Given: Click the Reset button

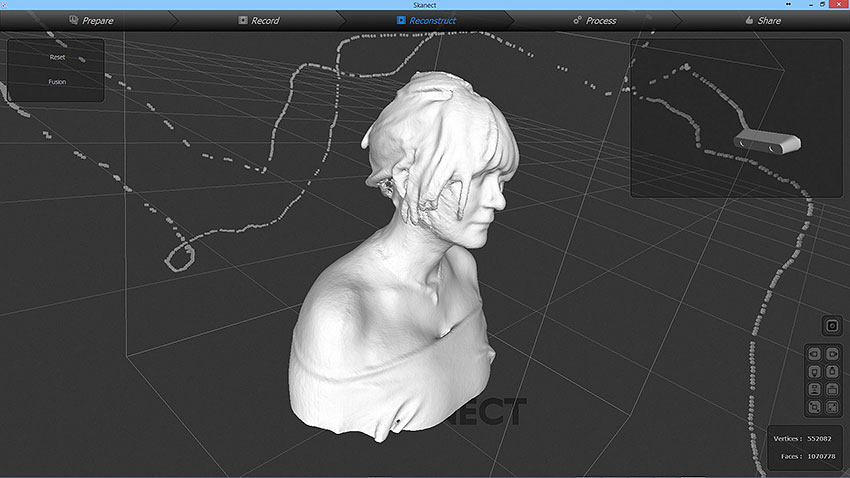Looking at the screenshot, I should [57, 57].
